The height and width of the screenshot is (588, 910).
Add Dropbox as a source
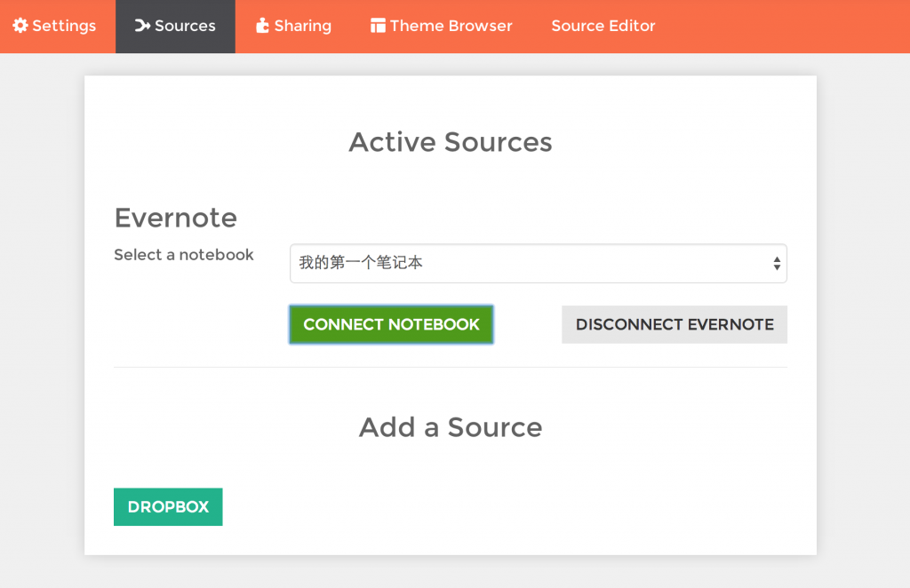[168, 507]
